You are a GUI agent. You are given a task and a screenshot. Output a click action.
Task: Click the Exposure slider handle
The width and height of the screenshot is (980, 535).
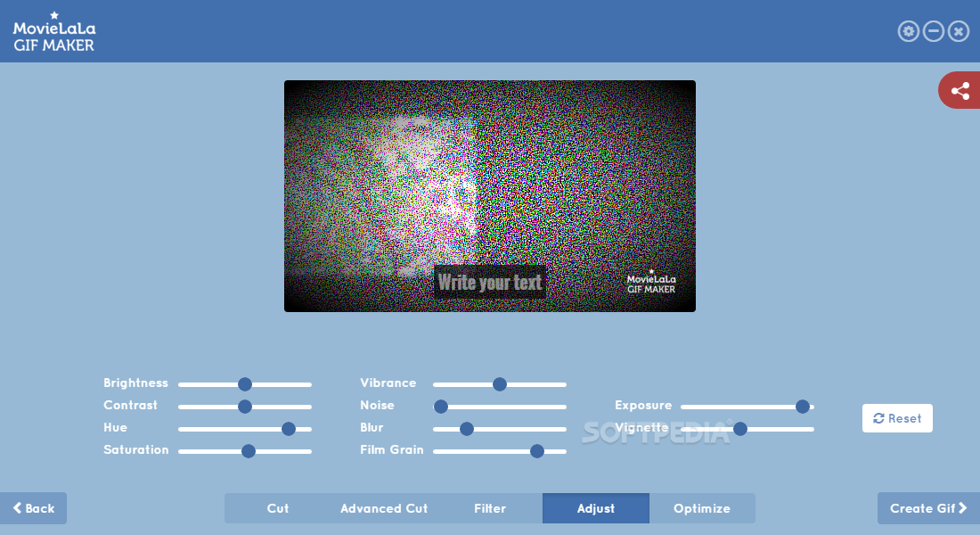pos(803,407)
